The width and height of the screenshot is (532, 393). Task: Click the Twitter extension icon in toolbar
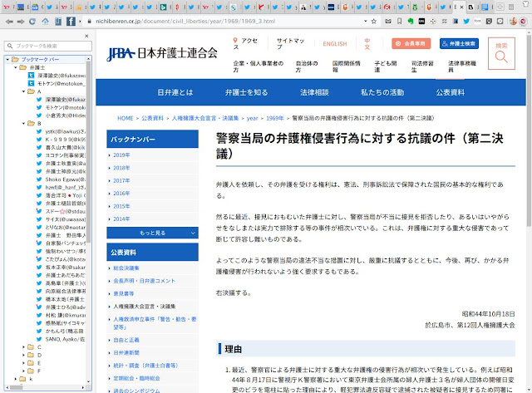466,22
